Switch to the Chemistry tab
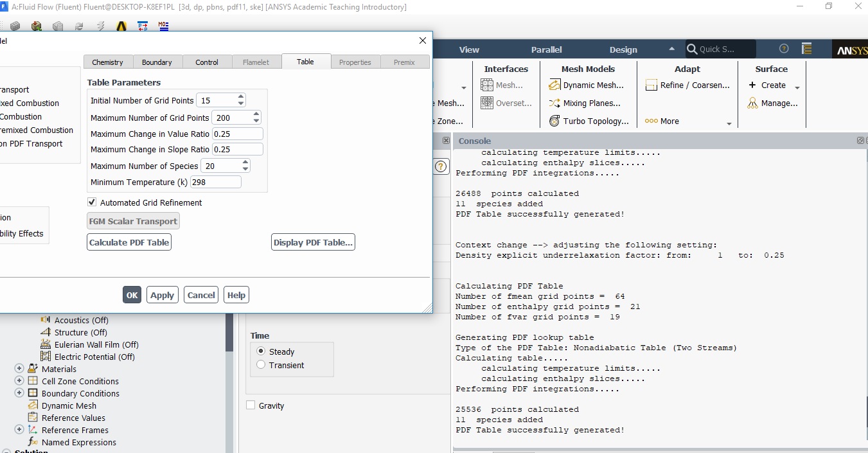The width and height of the screenshot is (868, 453). tap(107, 62)
